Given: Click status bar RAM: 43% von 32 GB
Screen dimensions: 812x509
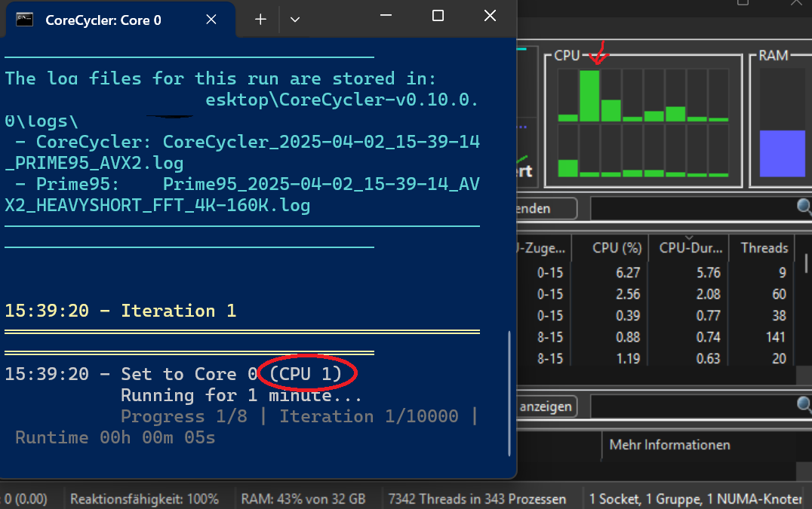Looking at the screenshot, I should click(303, 499).
